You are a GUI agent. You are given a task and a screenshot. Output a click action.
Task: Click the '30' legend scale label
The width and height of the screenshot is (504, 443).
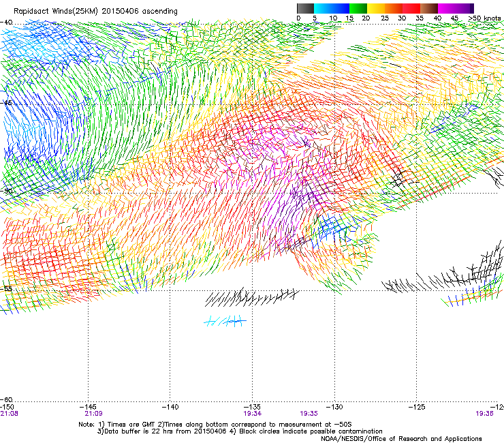402,18
